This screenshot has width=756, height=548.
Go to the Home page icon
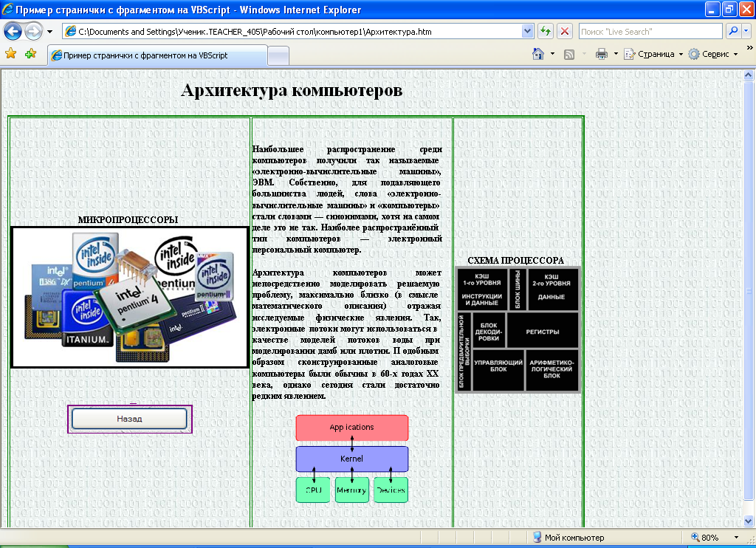(x=538, y=54)
